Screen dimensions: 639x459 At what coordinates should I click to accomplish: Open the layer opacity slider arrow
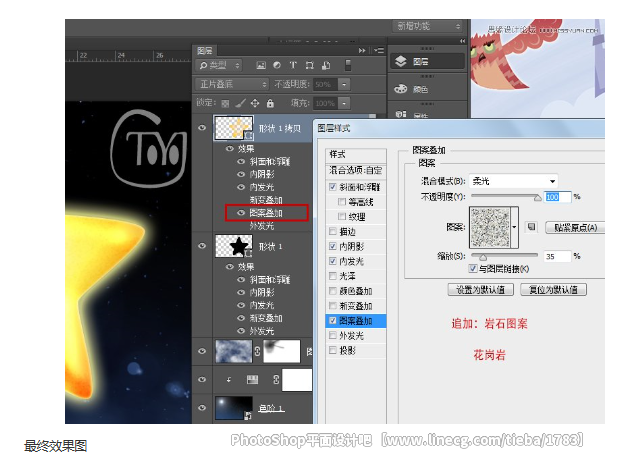click(x=344, y=84)
